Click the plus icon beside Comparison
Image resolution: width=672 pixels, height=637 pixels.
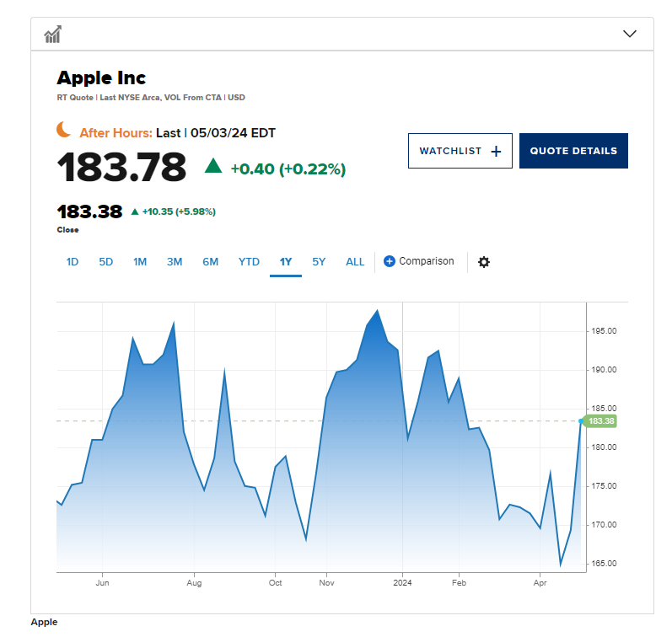(390, 261)
